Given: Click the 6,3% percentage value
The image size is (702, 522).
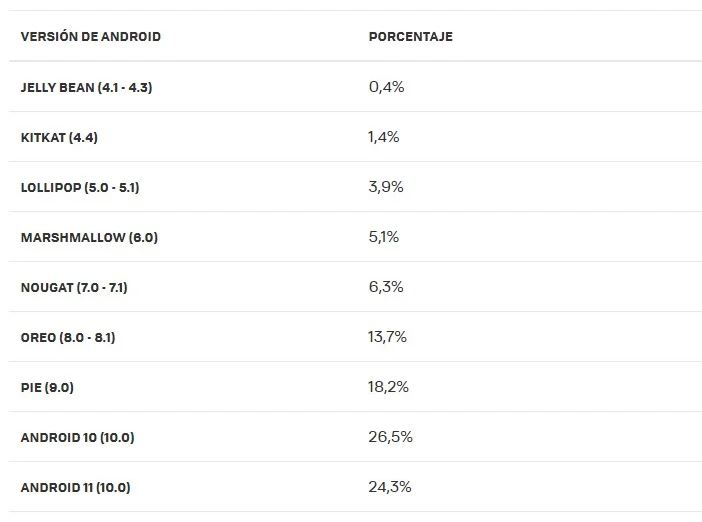Looking at the screenshot, I should pyautogui.click(x=386, y=287).
